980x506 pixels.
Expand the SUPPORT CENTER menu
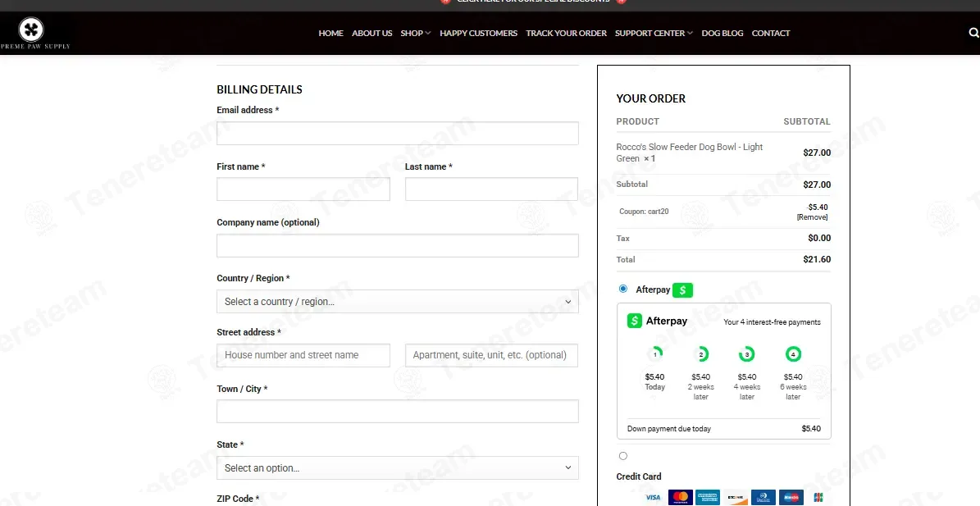[654, 33]
